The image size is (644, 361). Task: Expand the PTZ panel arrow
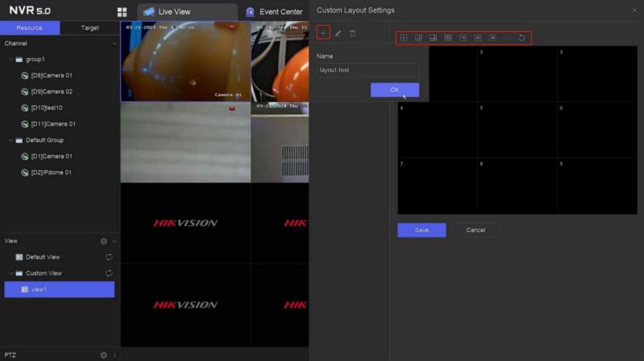point(114,355)
